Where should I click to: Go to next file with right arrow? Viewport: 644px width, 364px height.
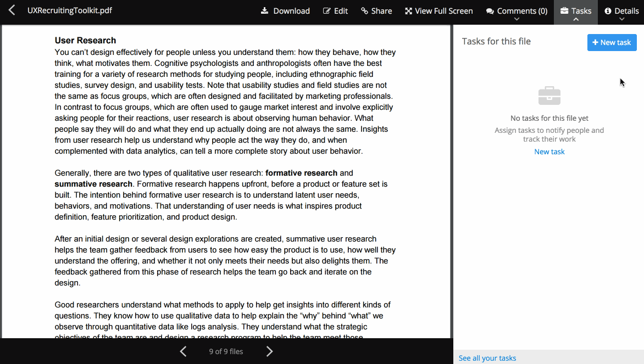click(x=269, y=351)
